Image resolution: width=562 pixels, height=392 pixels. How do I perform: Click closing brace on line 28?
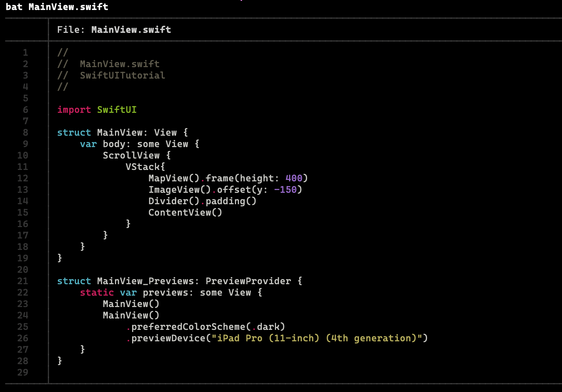point(60,361)
